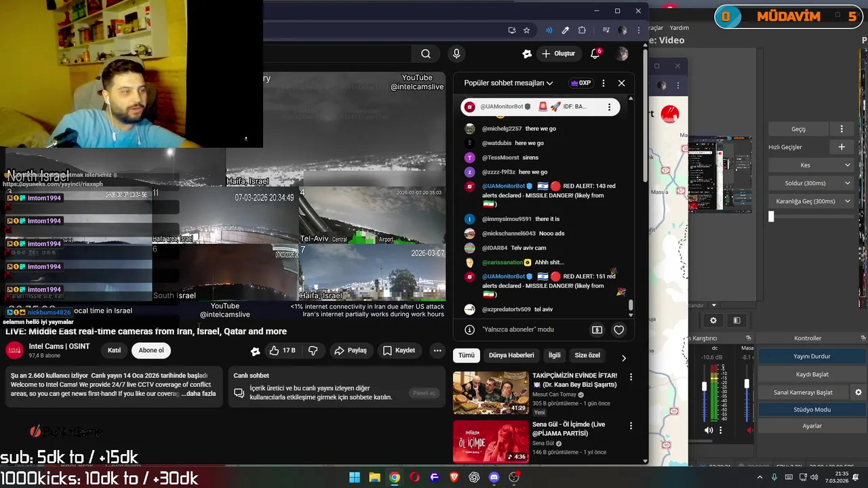
Task: Open the media control playlist icon
Action: [x=606, y=30]
